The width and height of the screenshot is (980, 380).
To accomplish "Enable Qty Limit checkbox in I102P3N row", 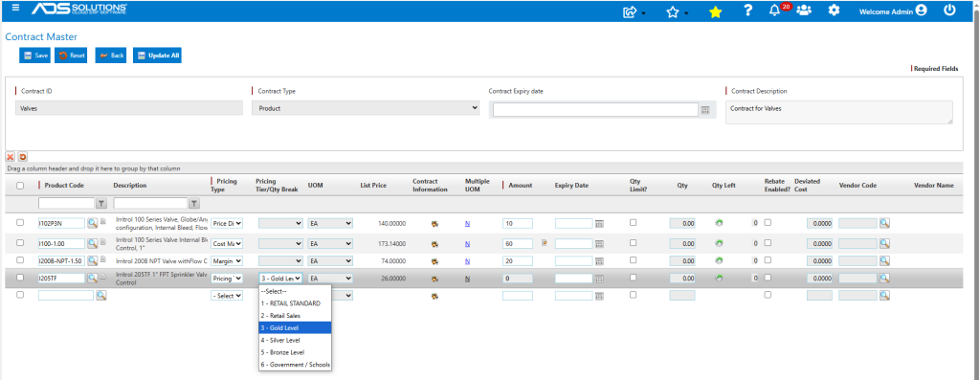I will pyautogui.click(x=634, y=222).
